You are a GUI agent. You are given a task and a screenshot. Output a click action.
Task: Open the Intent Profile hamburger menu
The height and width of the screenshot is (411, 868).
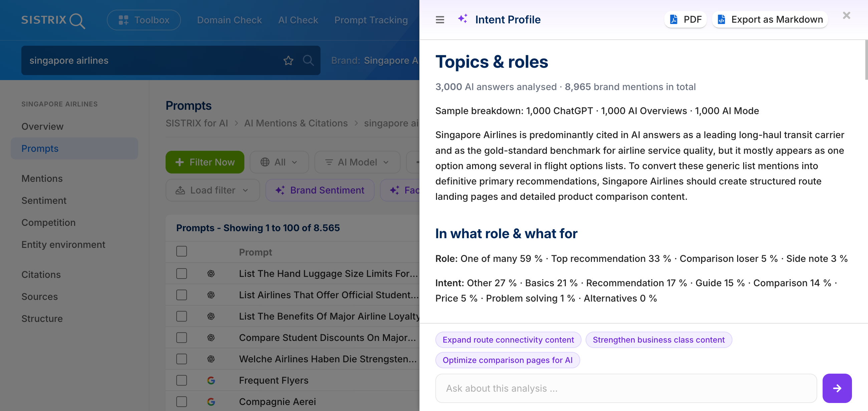pos(440,20)
